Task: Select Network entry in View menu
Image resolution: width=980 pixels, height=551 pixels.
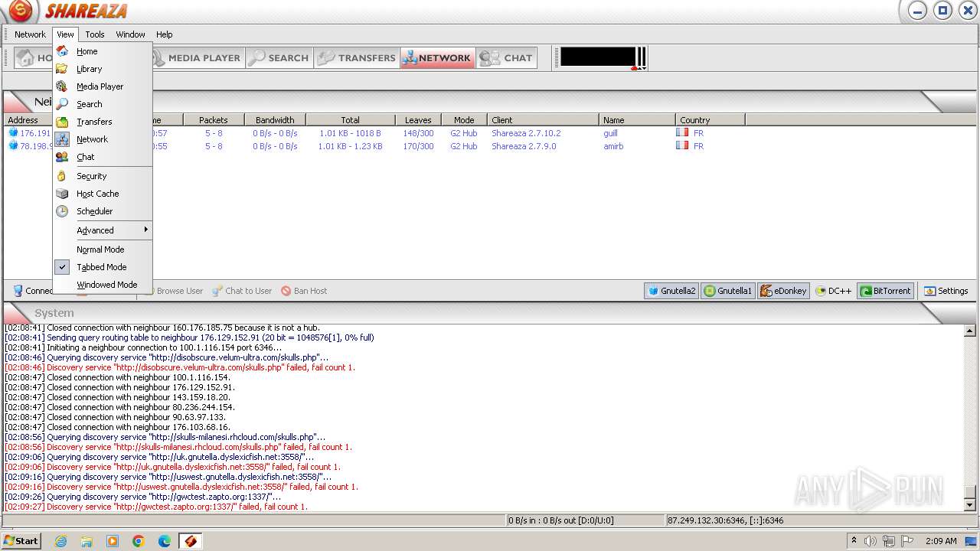Action: [x=103, y=139]
